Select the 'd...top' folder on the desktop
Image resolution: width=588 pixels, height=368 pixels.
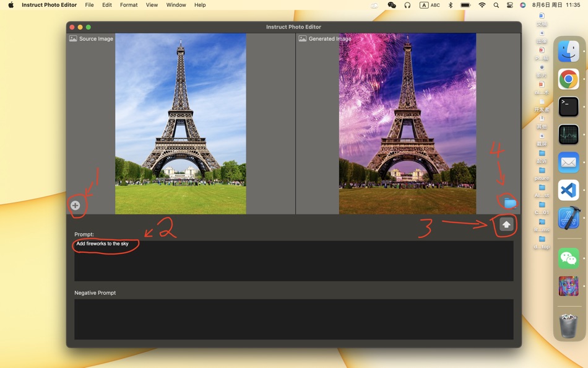pyautogui.click(x=542, y=243)
